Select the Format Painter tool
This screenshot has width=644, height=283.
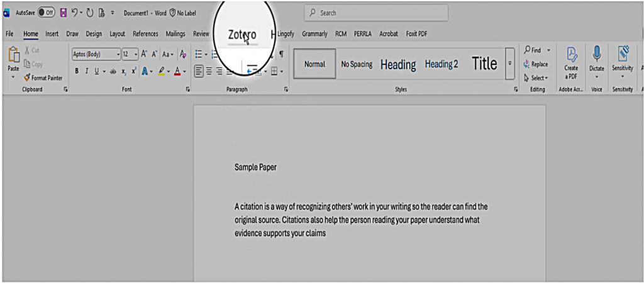(42, 78)
